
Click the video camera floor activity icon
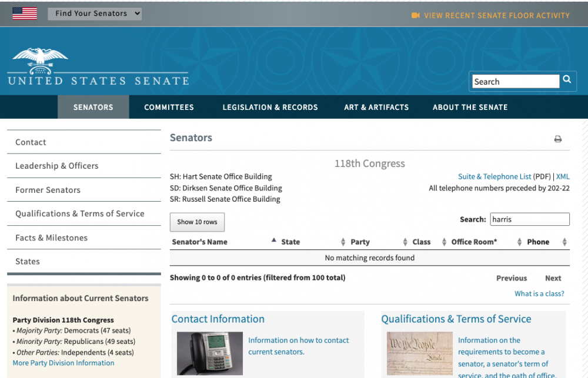[x=416, y=15]
